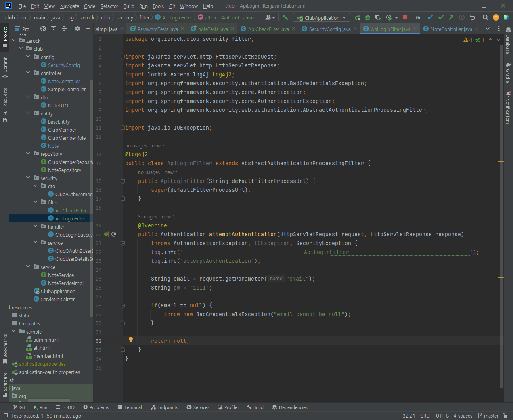Open the Problems tool window button
Image resolution: width=513 pixels, height=420 pixels.
[x=96, y=407]
